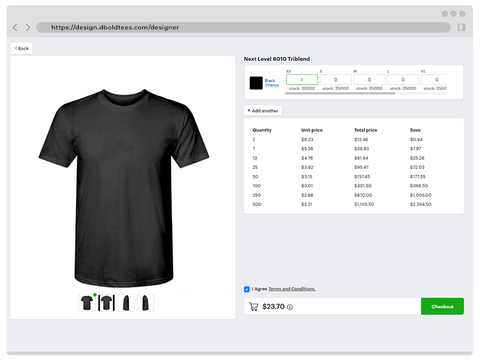This screenshot has height=362, width=480.
Task: Click the $23.70 cart total
Action: point(273,306)
